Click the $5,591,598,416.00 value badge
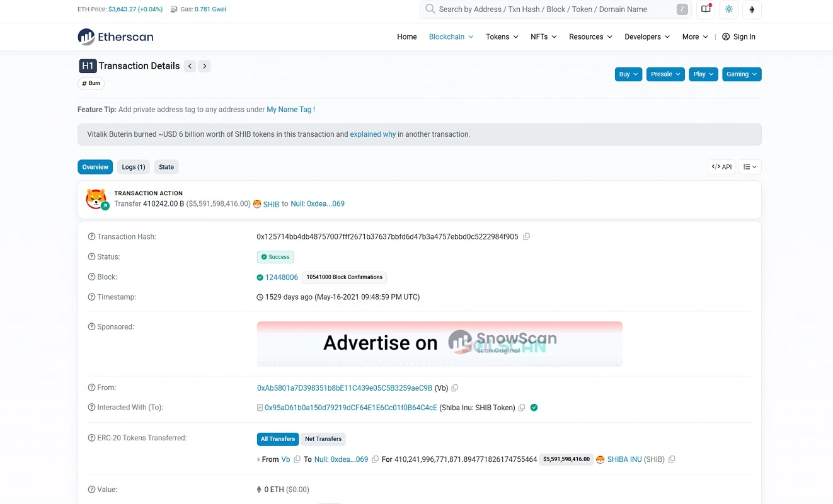The width and height of the screenshot is (833, 504). pyautogui.click(x=566, y=459)
